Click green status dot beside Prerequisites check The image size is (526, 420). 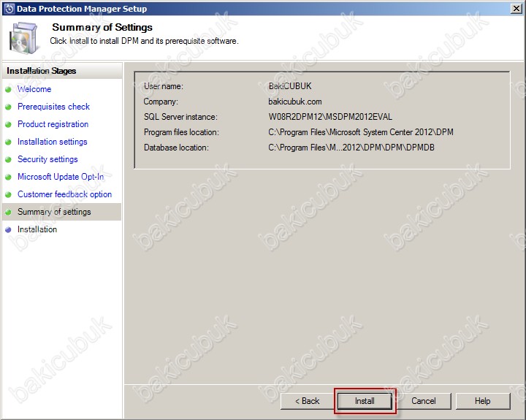point(8,107)
